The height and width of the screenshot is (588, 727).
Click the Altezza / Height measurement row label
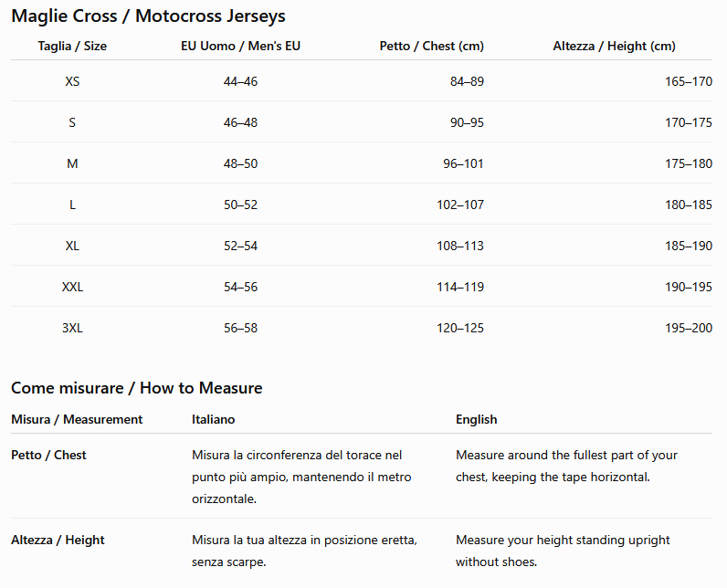(x=58, y=540)
